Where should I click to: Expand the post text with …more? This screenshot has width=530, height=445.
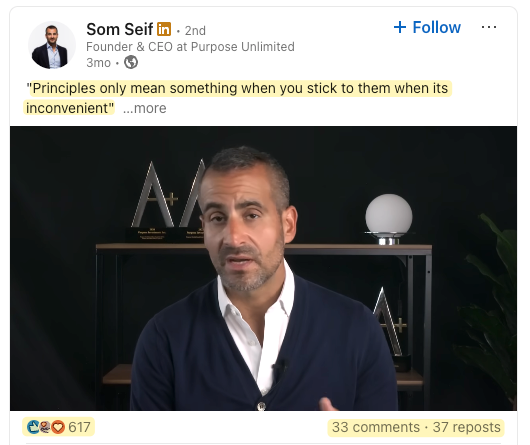point(144,108)
